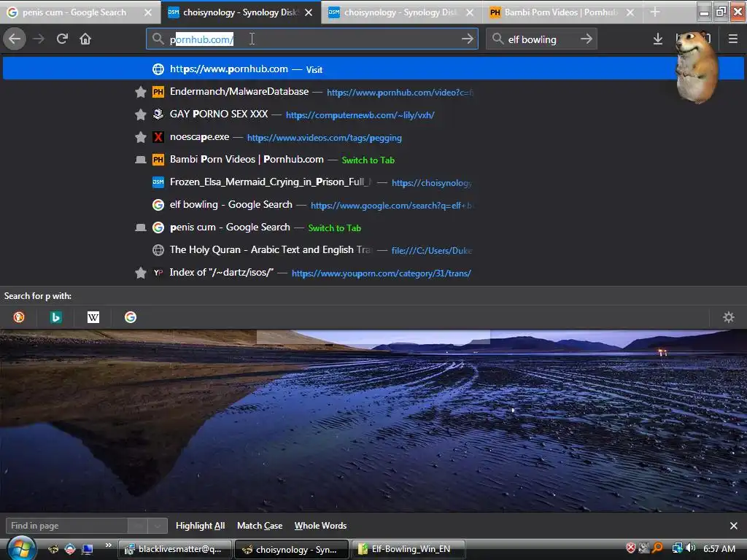
Task: Open Index of "/~dartz/isos/" suggestion
Action: pyautogui.click(x=373, y=273)
